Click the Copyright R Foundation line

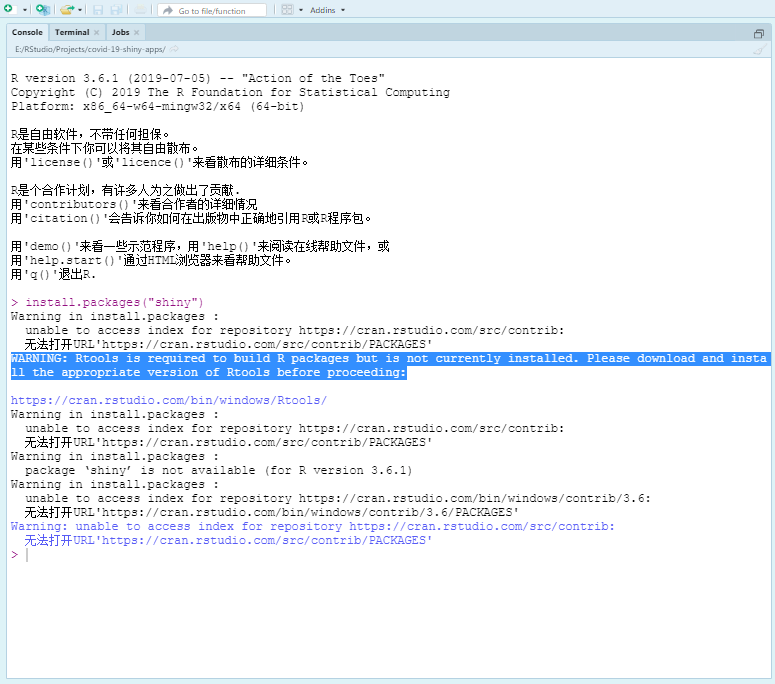tap(230, 92)
